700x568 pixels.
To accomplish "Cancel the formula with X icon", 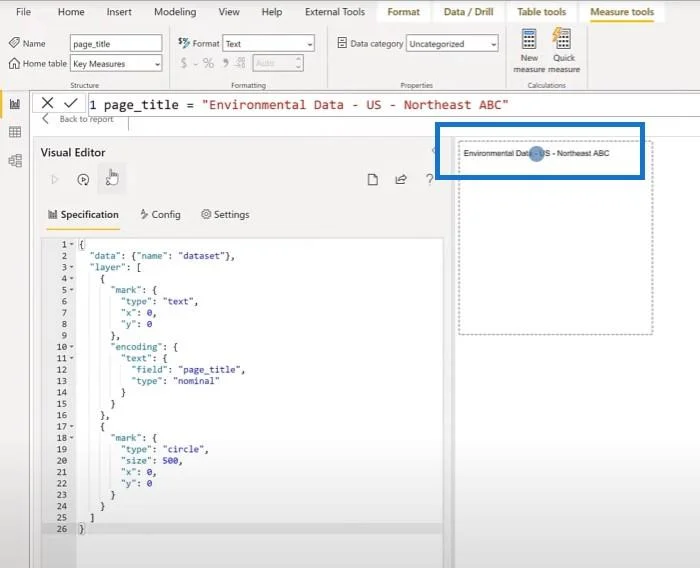I will [47, 103].
